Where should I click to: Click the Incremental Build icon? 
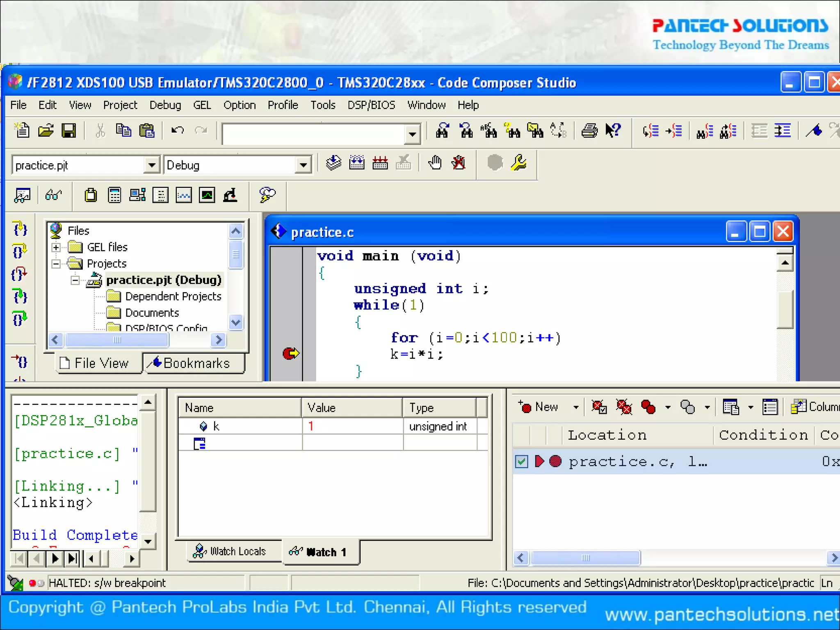coord(357,164)
